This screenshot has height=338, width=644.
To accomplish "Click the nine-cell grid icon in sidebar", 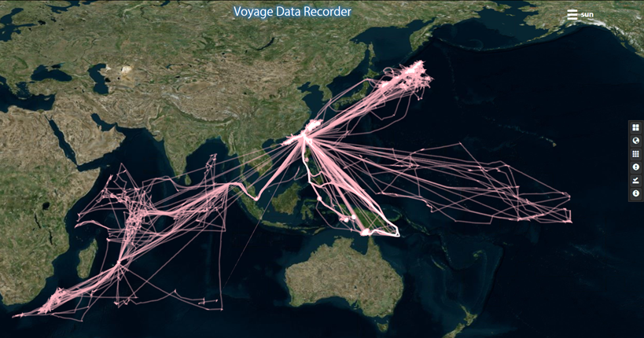I will pos(635,154).
